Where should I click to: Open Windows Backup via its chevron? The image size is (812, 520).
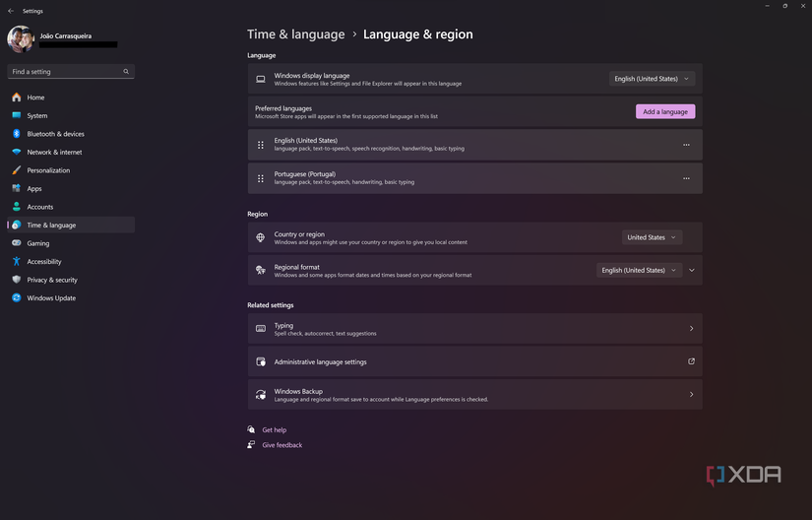coord(691,395)
